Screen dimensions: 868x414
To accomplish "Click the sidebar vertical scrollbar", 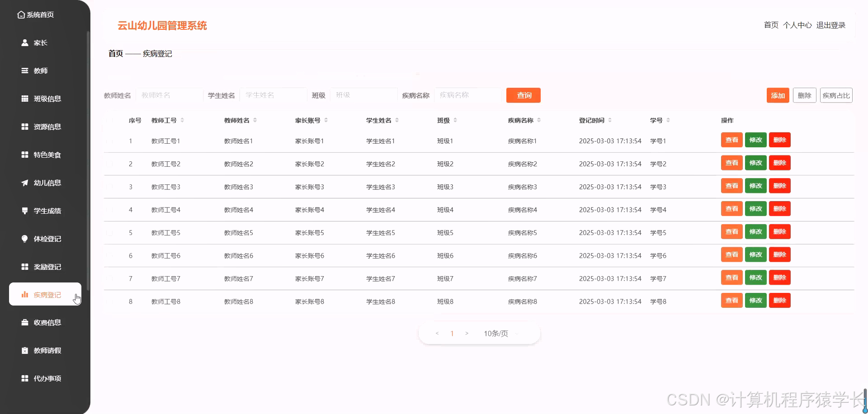I will [88, 160].
